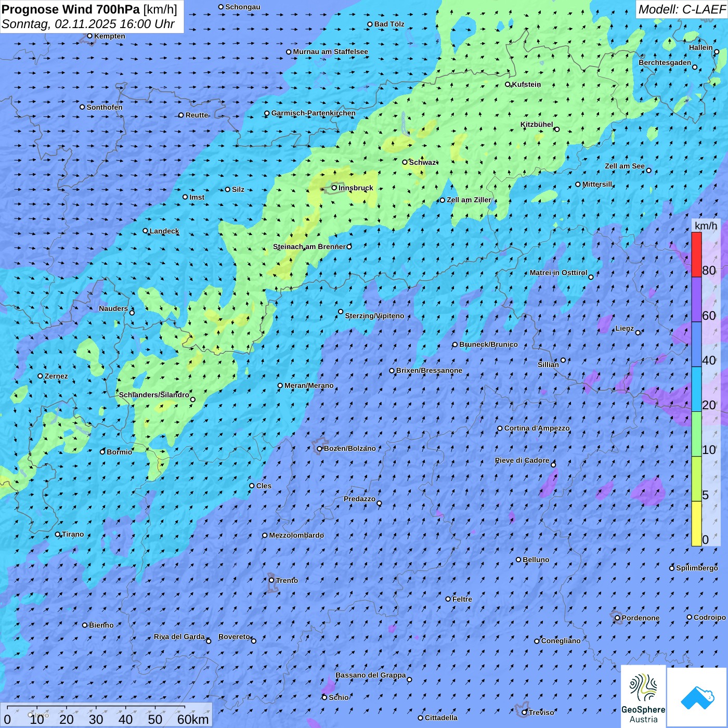Click the cyan 20-40 legend color
728x728 pixels.
tap(696, 389)
